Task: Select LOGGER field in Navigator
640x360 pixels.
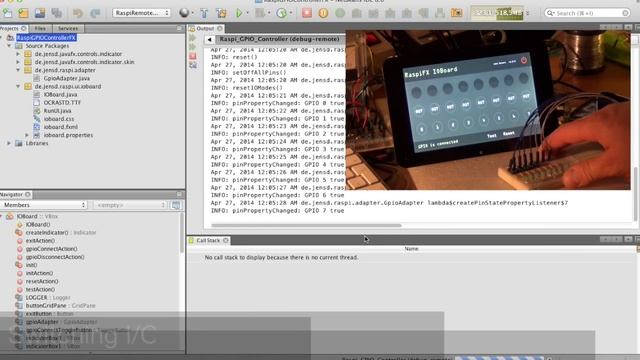Action: pos(48,298)
